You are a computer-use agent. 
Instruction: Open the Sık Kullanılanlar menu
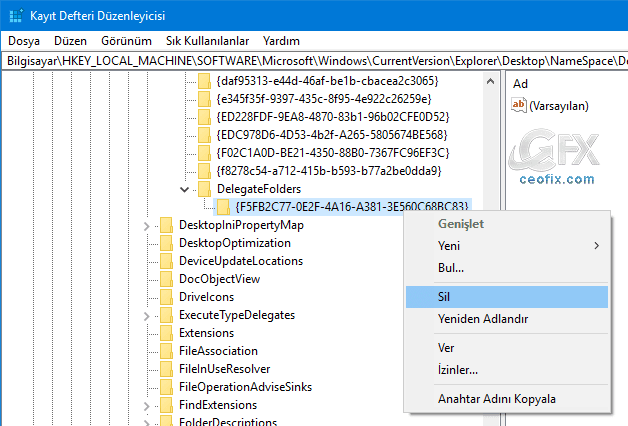(x=207, y=41)
